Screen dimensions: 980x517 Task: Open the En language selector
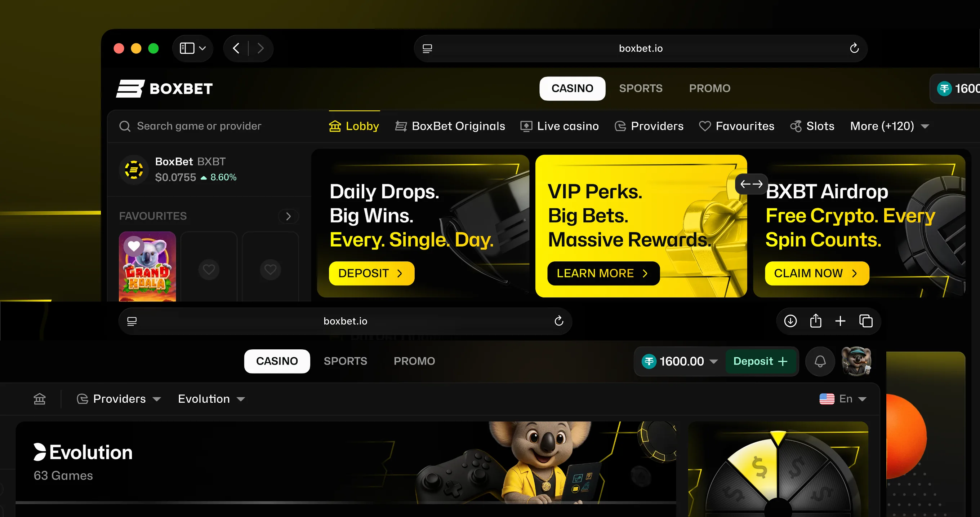click(843, 399)
